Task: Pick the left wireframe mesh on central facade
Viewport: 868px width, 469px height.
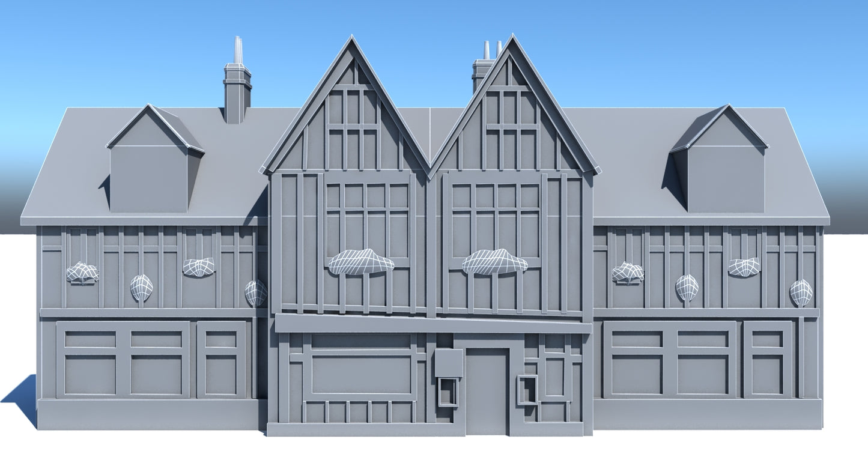Action: click(x=360, y=262)
